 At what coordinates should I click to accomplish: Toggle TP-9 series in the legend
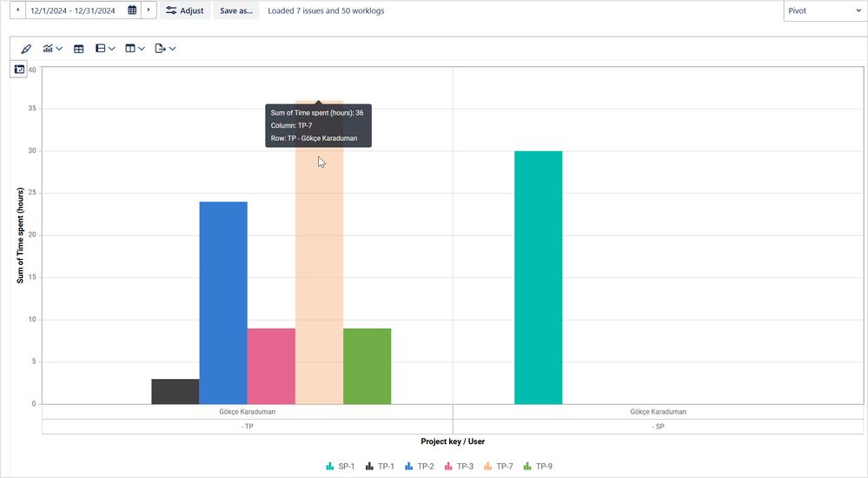pyautogui.click(x=538, y=467)
